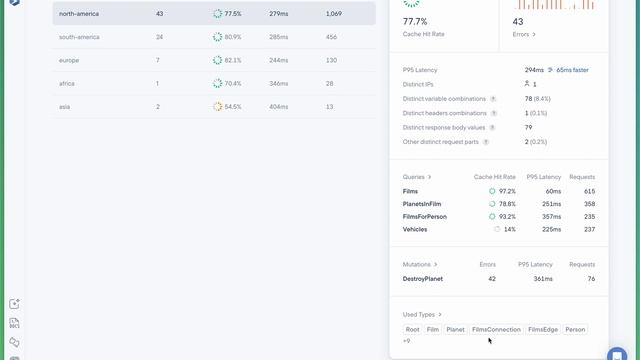
Task: Click the errors bar chart above 43
Action: coord(553,4)
